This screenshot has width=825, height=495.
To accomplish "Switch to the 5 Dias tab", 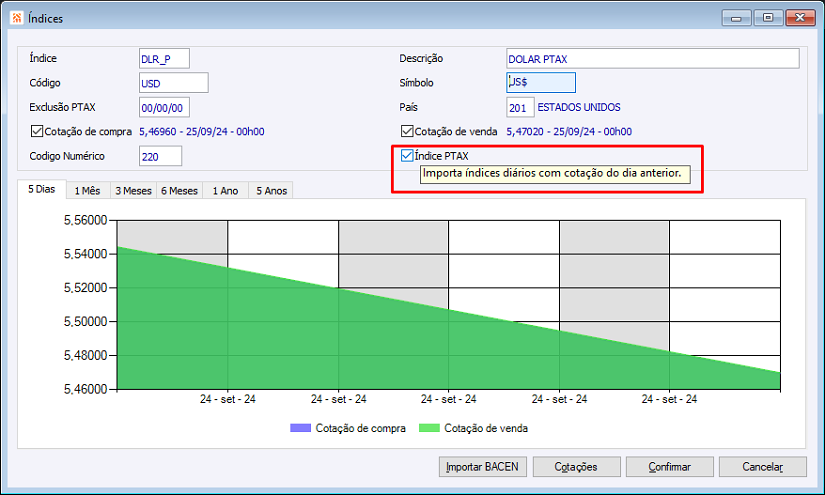I will 42,189.
